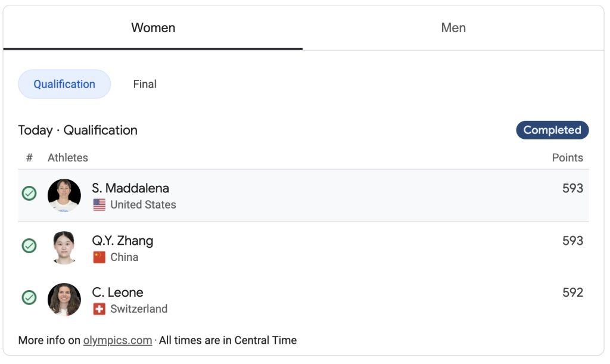This screenshot has width=610, height=364.
Task: Click S. Maddalena's qualified checkmark icon
Action: point(29,194)
